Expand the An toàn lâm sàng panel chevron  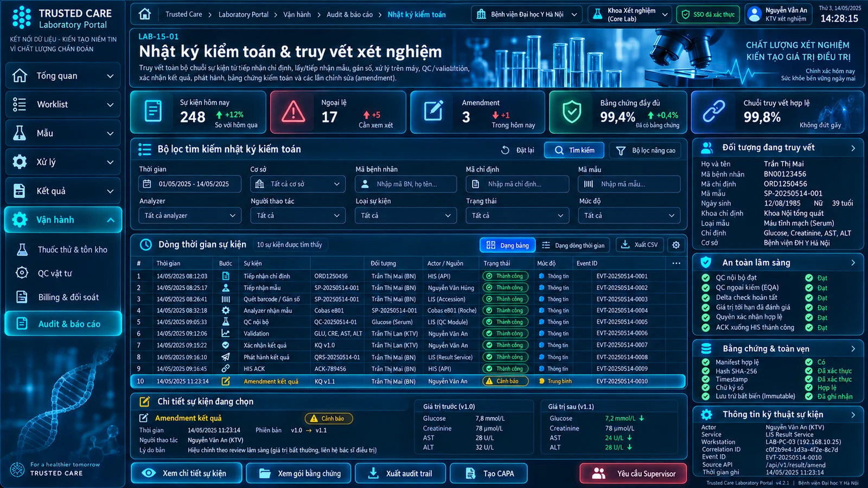pos(853,262)
